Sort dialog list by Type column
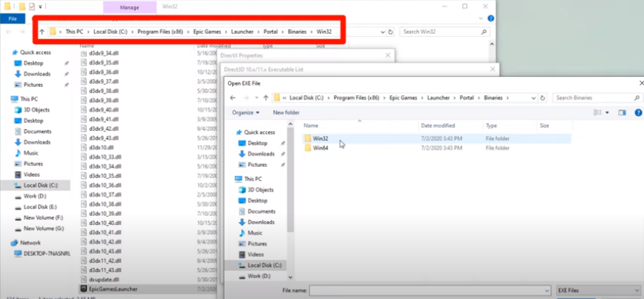 coord(491,125)
